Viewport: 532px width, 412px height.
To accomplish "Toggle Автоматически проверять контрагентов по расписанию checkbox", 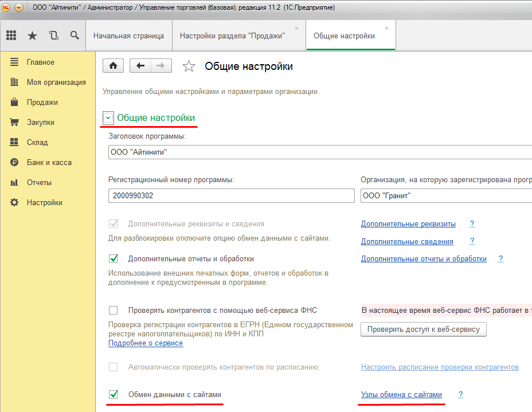I will tap(114, 367).
